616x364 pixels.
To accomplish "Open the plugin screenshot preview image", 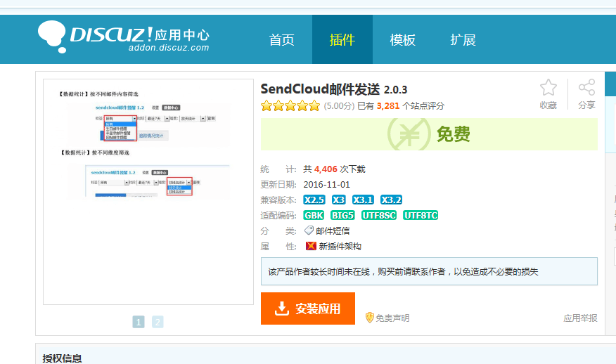I will pos(148,192).
